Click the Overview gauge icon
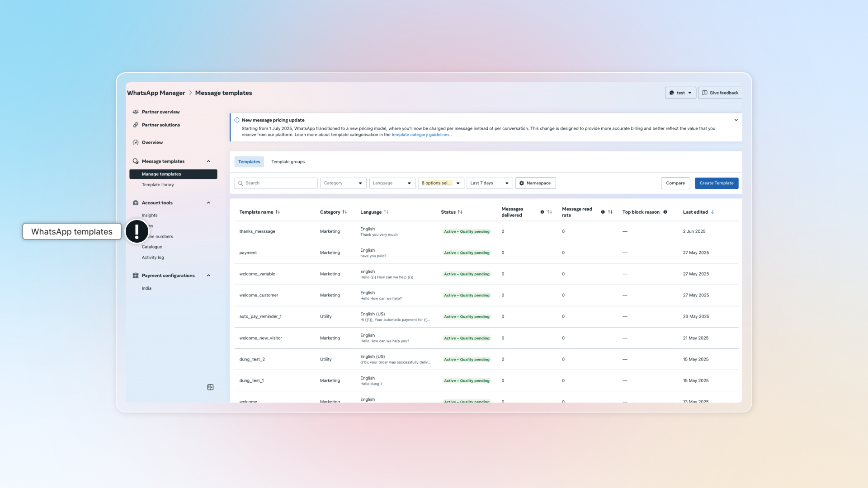Screen dimensions: 868x488 pyautogui.click(x=136, y=143)
